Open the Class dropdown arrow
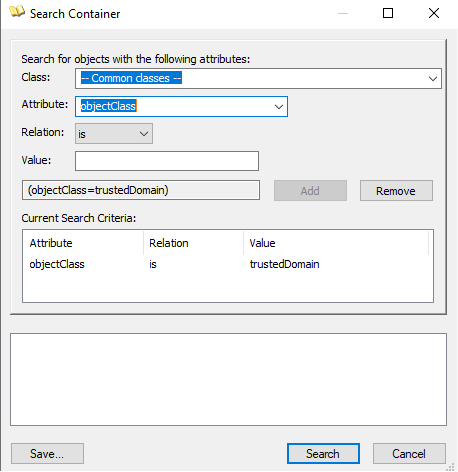Screen dimensions: 458x472 tap(433, 79)
